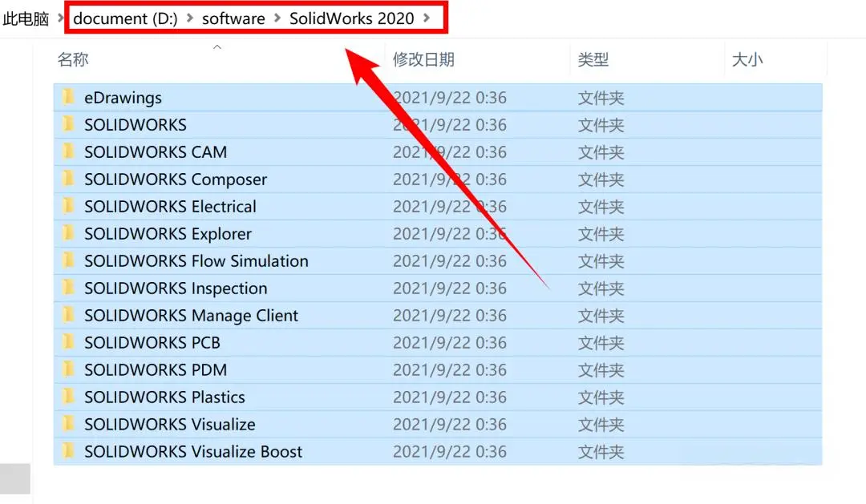Viewport: 866px width, 504px height.
Task: Click SolidWorks 2020 breadcrumb segment
Action: tap(352, 18)
